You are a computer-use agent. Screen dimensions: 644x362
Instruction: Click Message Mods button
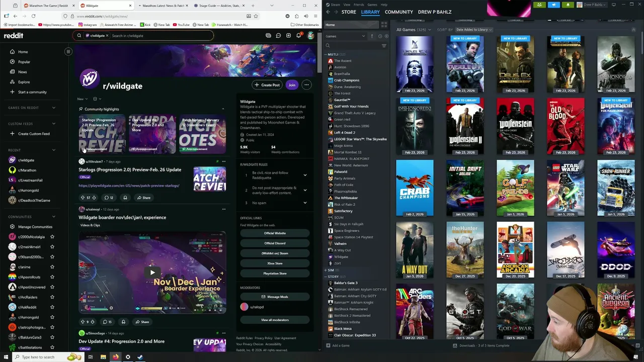click(275, 297)
